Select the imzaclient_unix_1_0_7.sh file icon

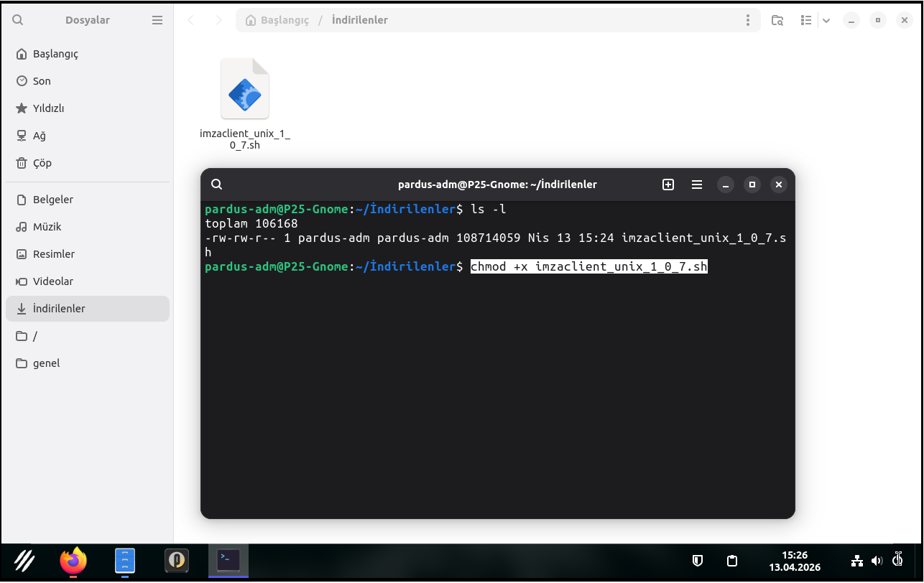click(x=245, y=89)
